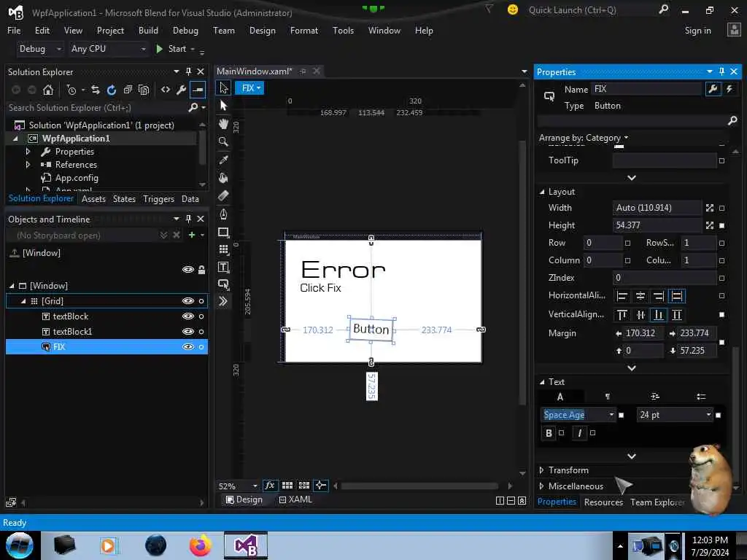Open Properties wrench in Solution Explorer

pos(181,90)
